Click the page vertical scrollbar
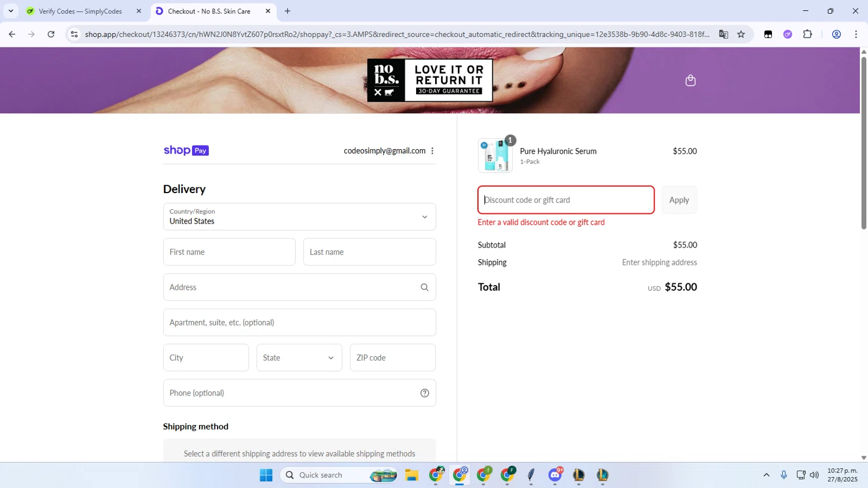The image size is (868, 488). pyautogui.click(x=863, y=143)
